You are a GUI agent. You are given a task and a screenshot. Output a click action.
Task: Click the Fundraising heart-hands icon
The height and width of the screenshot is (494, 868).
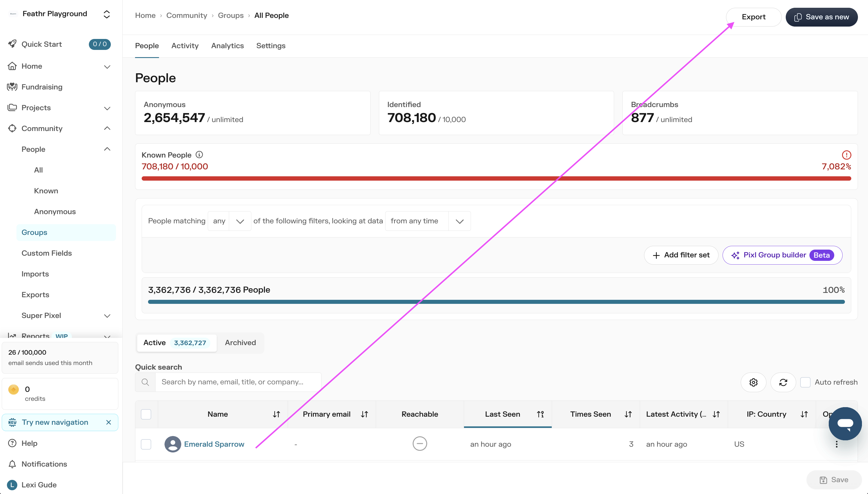click(12, 87)
